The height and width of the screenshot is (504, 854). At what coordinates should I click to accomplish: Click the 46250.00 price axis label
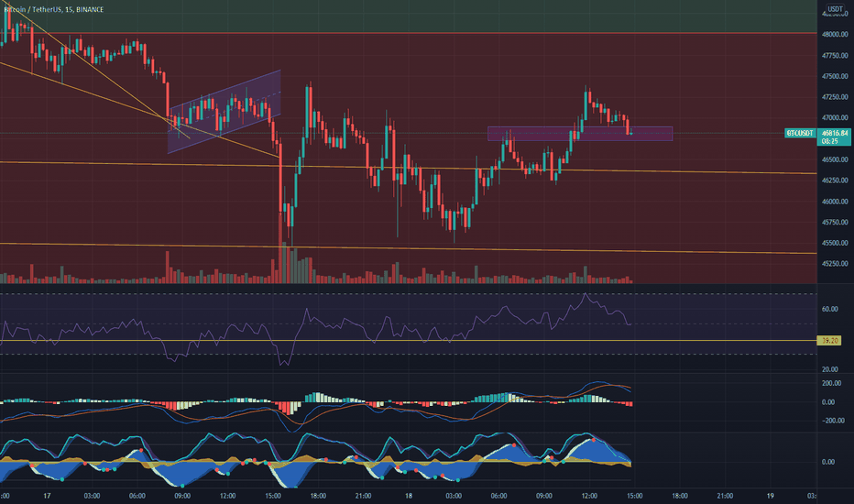[835, 181]
